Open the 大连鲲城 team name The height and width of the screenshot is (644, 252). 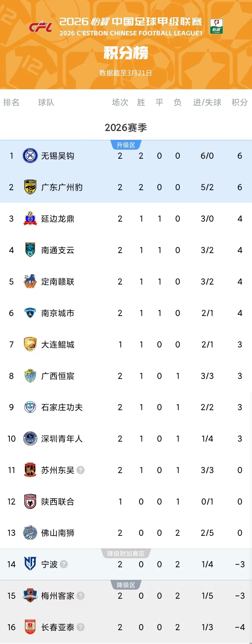(x=58, y=344)
